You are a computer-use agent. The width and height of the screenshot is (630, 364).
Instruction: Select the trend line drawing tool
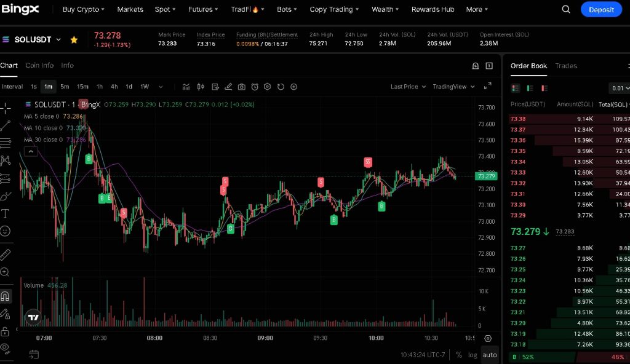pos(5,125)
